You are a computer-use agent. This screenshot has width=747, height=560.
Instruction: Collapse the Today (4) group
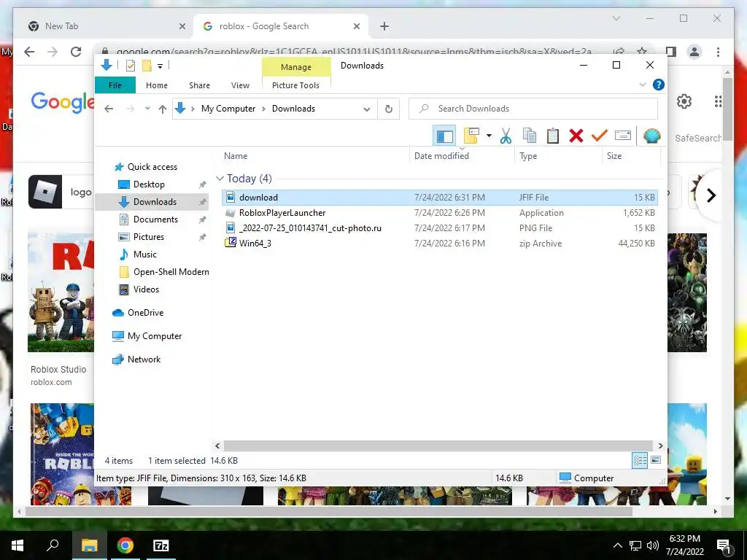(220, 179)
